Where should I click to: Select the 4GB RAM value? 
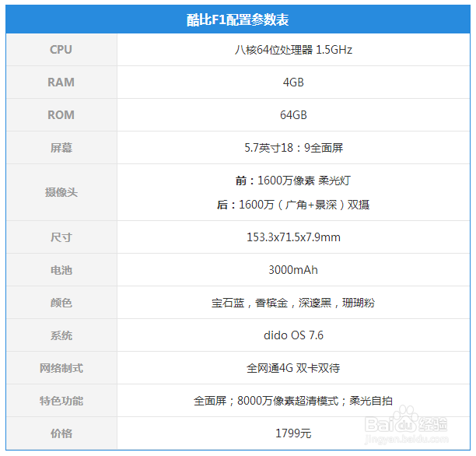293,82
